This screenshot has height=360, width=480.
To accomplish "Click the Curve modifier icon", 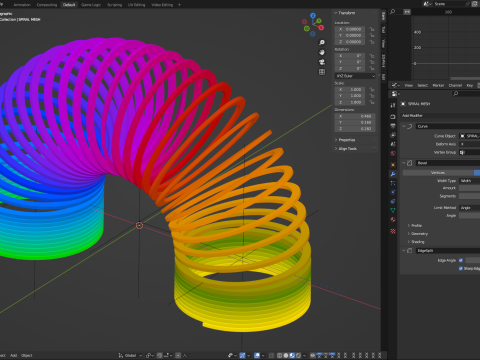I will tap(410, 126).
